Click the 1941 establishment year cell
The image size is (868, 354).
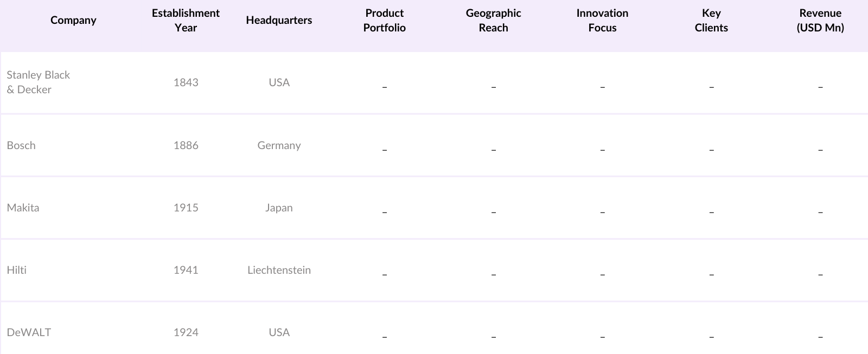point(186,270)
